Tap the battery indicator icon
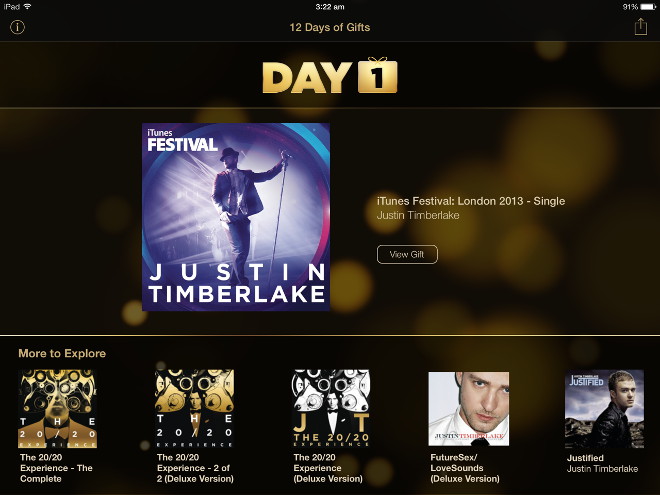 coord(648,7)
